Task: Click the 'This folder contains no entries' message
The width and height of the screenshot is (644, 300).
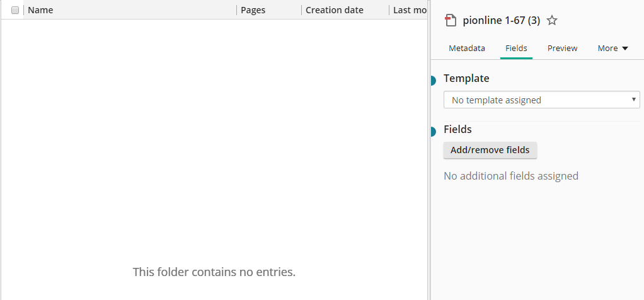Action: tap(214, 272)
